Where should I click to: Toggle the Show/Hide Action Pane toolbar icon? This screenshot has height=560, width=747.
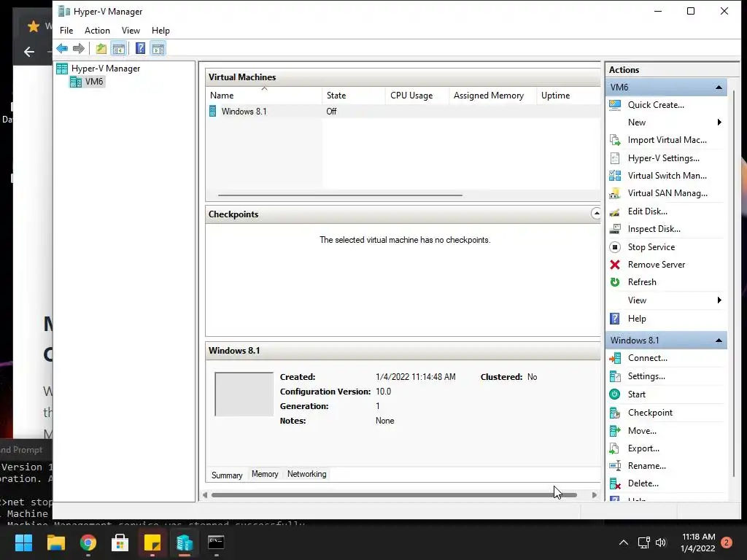tap(158, 48)
